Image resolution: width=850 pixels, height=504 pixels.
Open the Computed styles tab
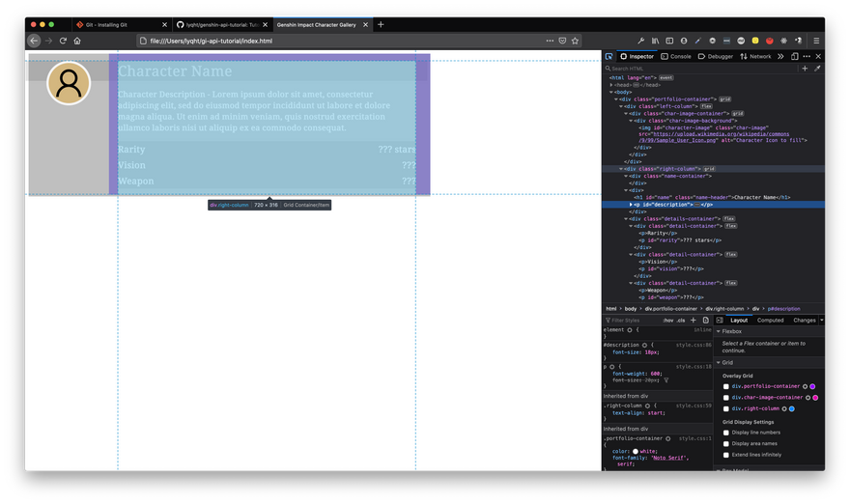coord(770,320)
